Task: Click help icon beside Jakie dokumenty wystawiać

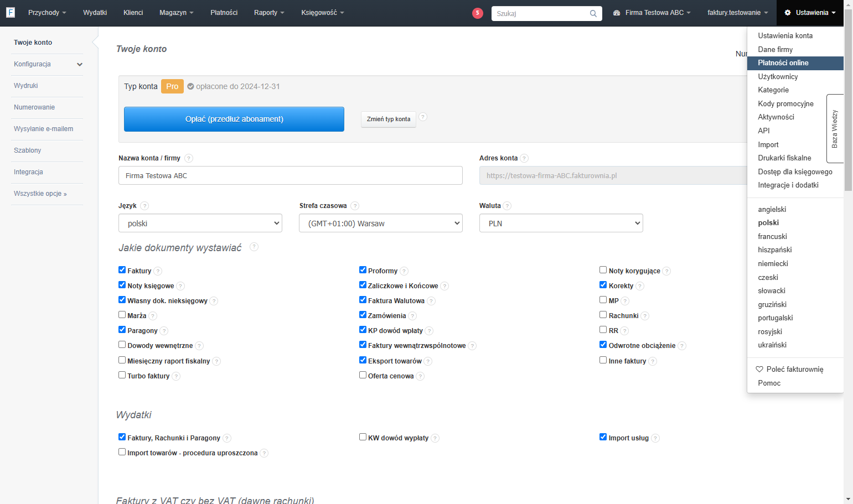Action: pos(254,247)
